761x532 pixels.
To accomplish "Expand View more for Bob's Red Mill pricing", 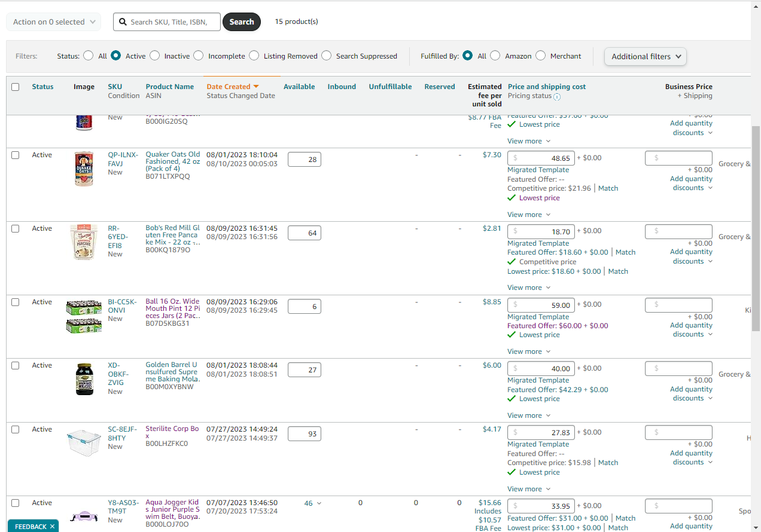I will click(x=529, y=288).
